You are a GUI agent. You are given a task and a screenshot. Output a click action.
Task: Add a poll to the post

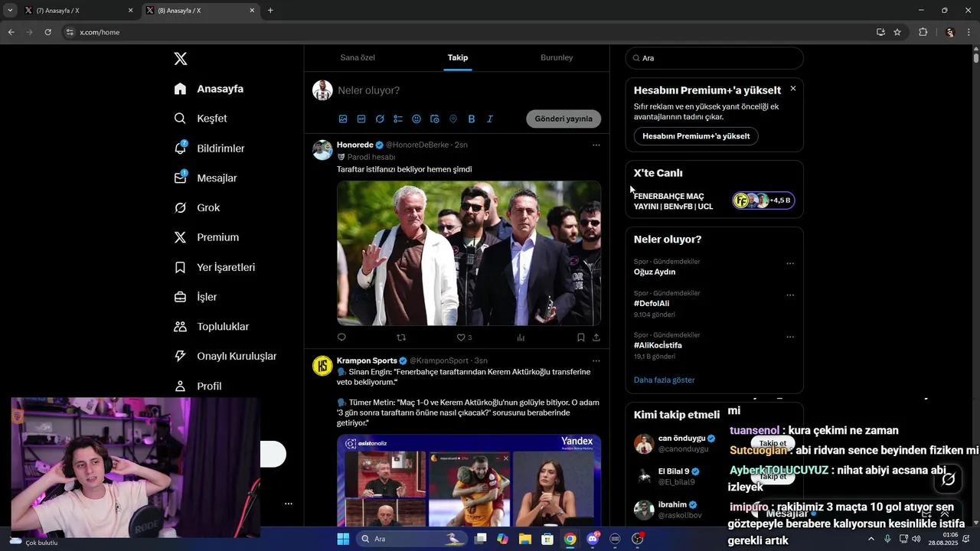click(398, 119)
